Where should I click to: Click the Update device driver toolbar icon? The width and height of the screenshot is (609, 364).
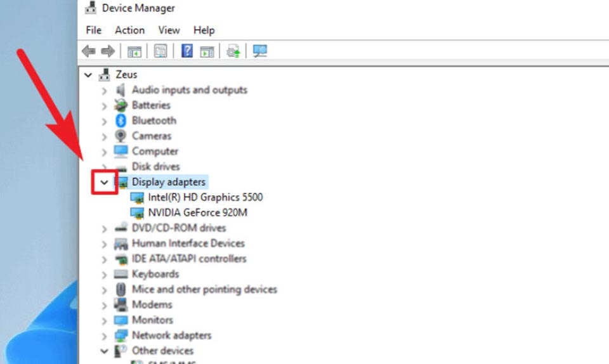(233, 51)
